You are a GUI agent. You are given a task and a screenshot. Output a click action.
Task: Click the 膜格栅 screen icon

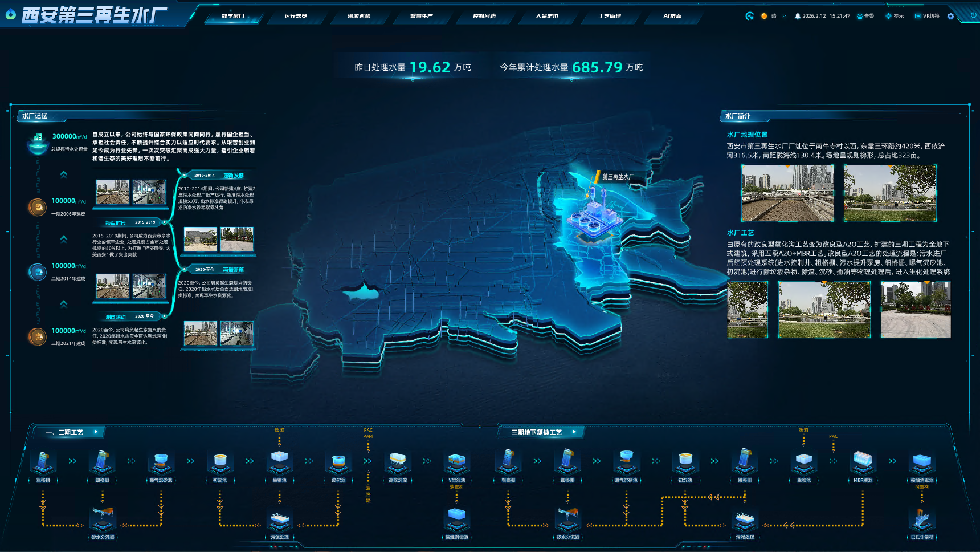[745, 461]
